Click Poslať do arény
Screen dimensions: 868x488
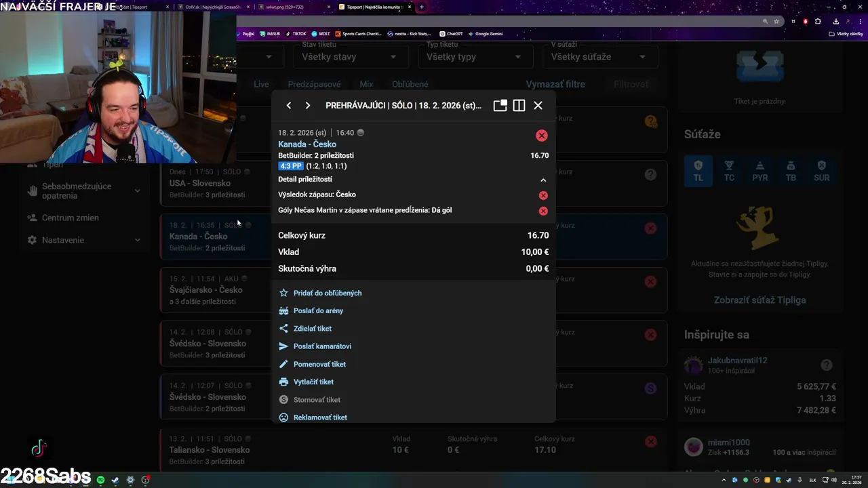[318, 310]
